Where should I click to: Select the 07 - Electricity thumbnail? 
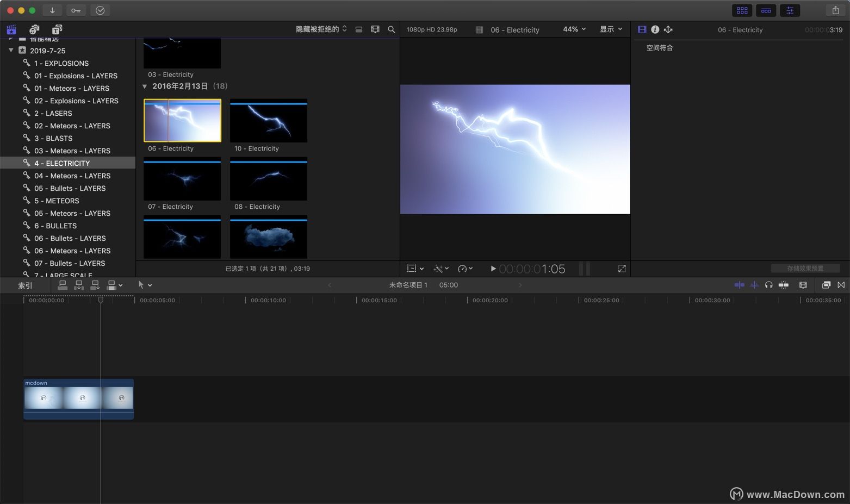pos(182,179)
